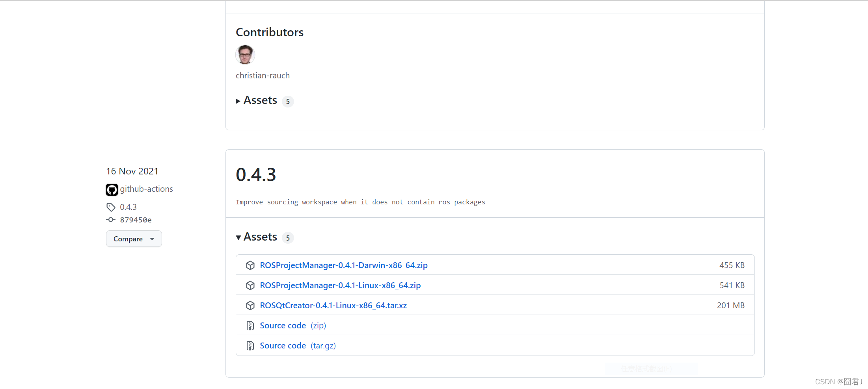This screenshot has width=868, height=389.
Task: Collapse the 0.4.3 release Assets list
Action: coord(260,237)
